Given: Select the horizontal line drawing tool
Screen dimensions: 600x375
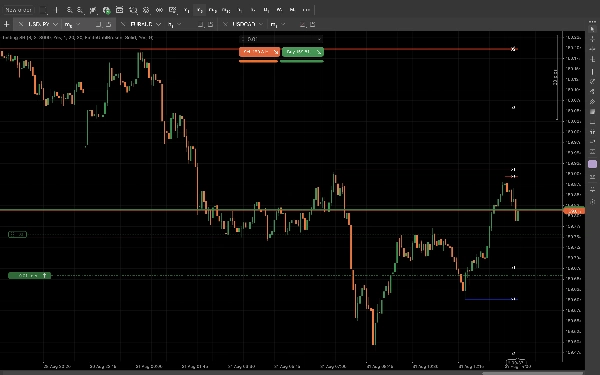Looking at the screenshot, I should pyautogui.click(x=592, y=123).
